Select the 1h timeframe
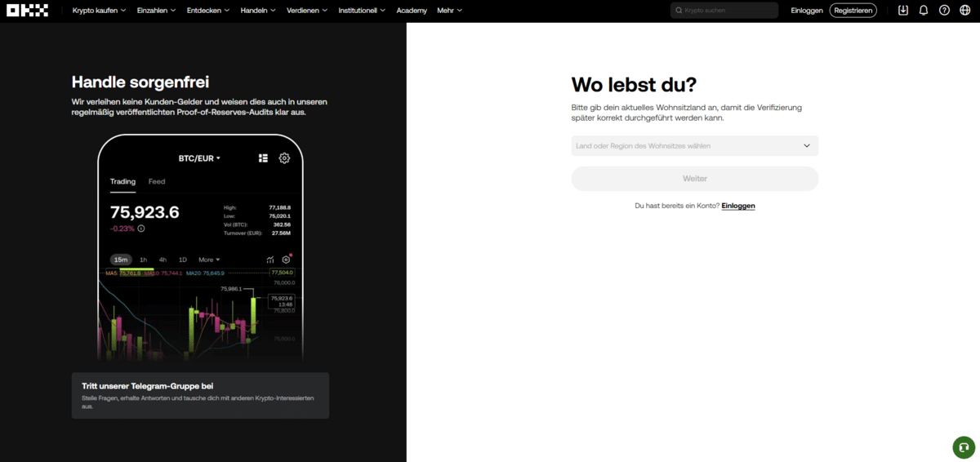The height and width of the screenshot is (462, 980). tap(143, 260)
